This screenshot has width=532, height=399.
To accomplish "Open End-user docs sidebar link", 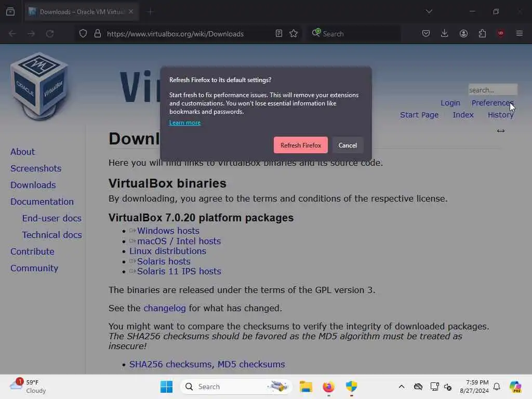I will 52,219.
